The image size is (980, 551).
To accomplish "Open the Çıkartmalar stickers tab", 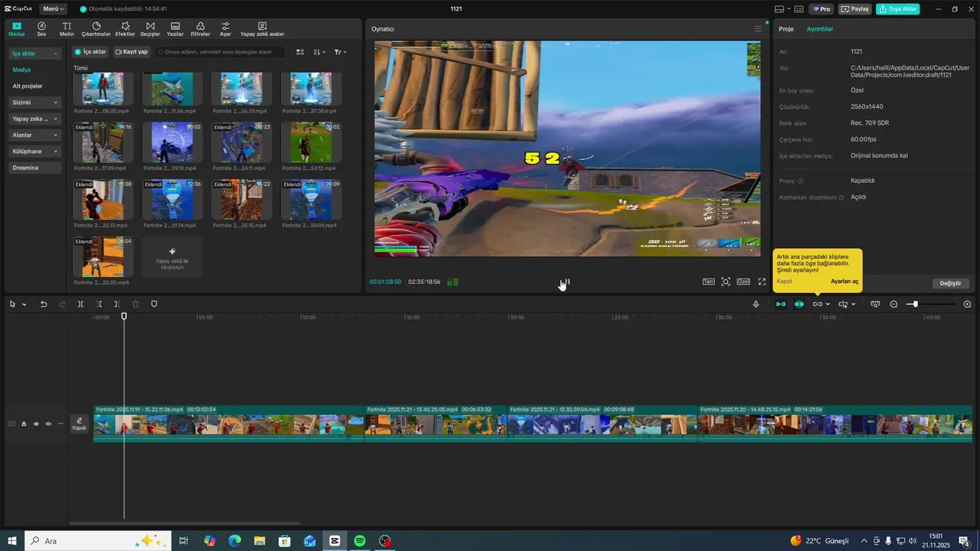I will (x=96, y=29).
